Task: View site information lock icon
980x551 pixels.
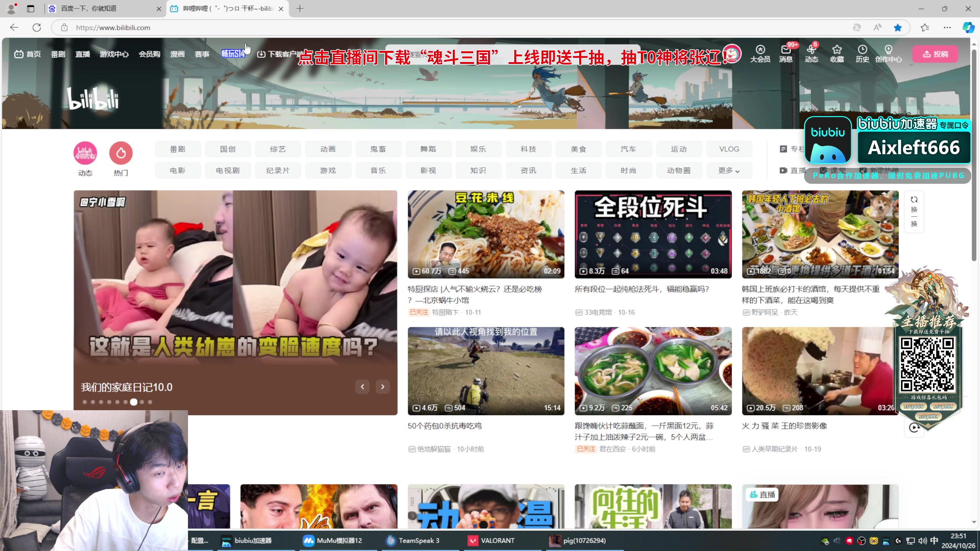Action: pyautogui.click(x=64, y=28)
